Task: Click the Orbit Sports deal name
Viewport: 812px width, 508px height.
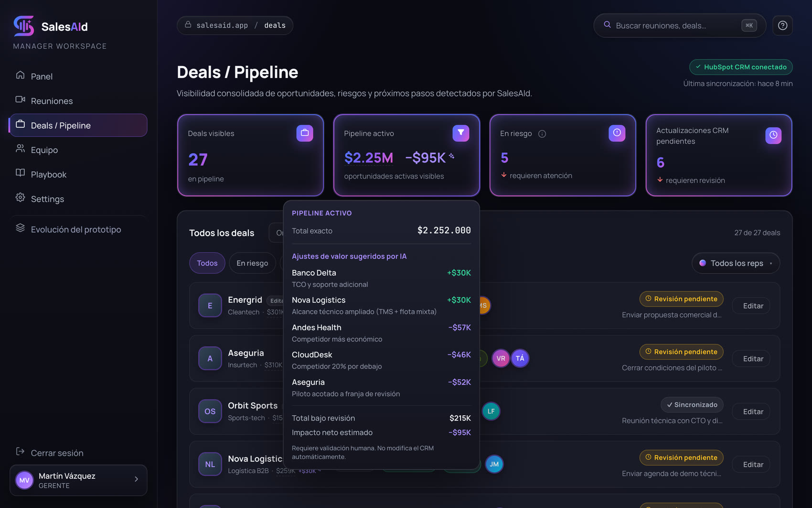Action: point(253,405)
